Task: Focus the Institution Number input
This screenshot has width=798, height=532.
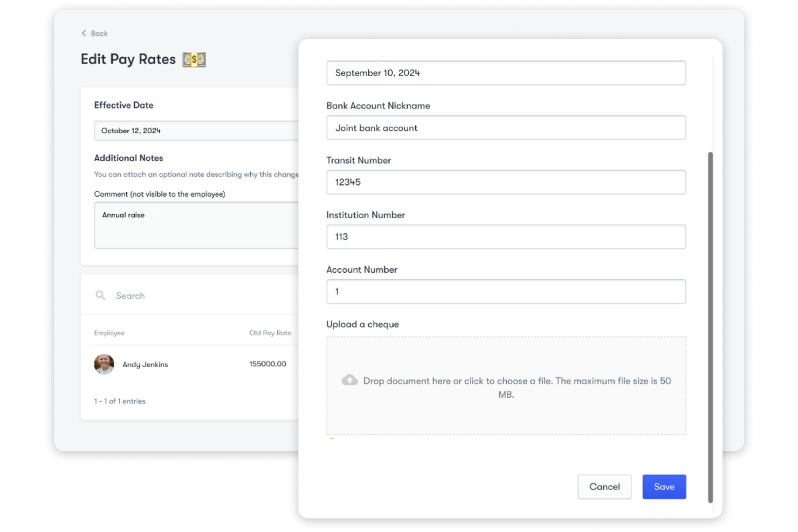Action: click(x=506, y=237)
